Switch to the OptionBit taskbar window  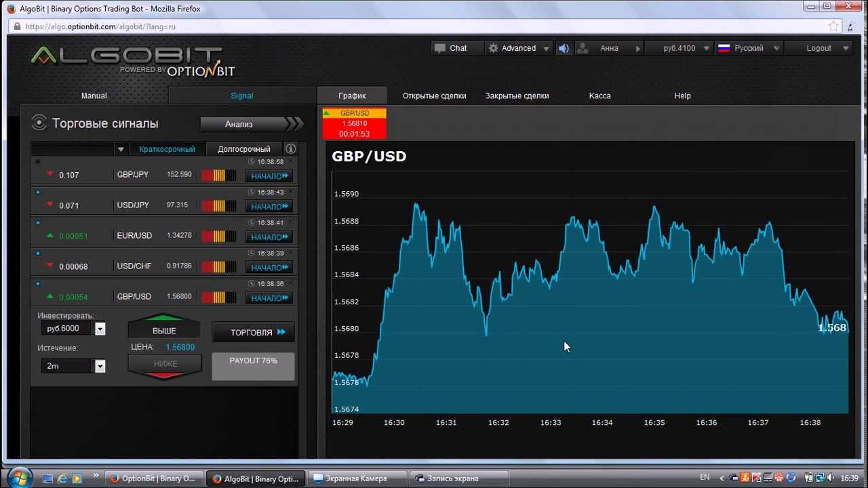coord(154,479)
